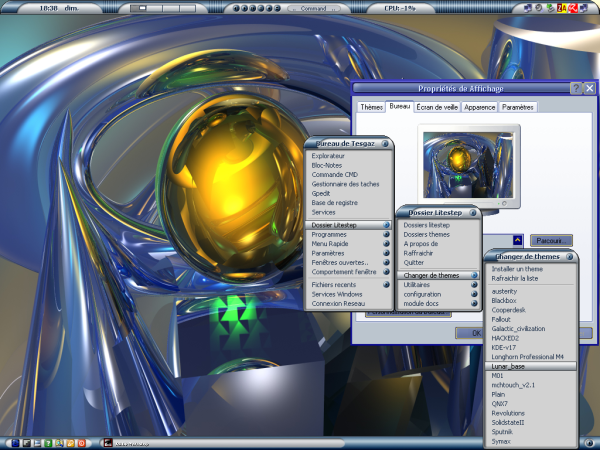Expand the module docs submenu arrow
The image size is (600, 450).
tap(474, 303)
